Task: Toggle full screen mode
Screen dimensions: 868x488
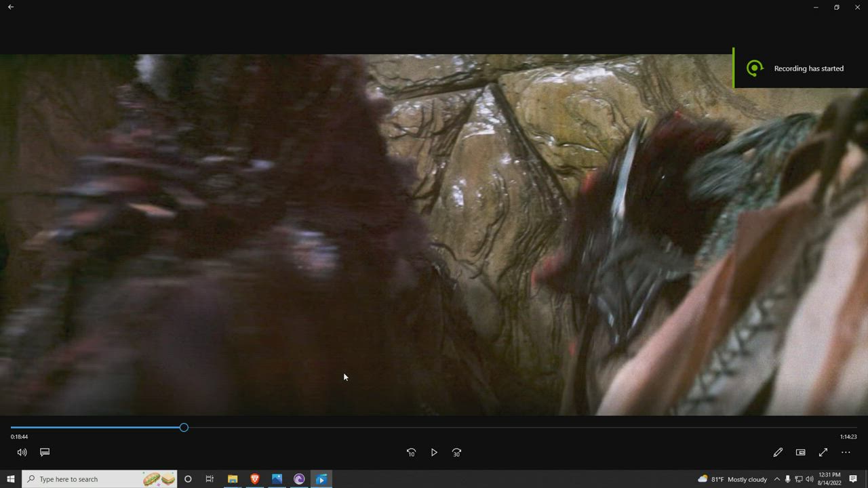Action: (x=823, y=452)
